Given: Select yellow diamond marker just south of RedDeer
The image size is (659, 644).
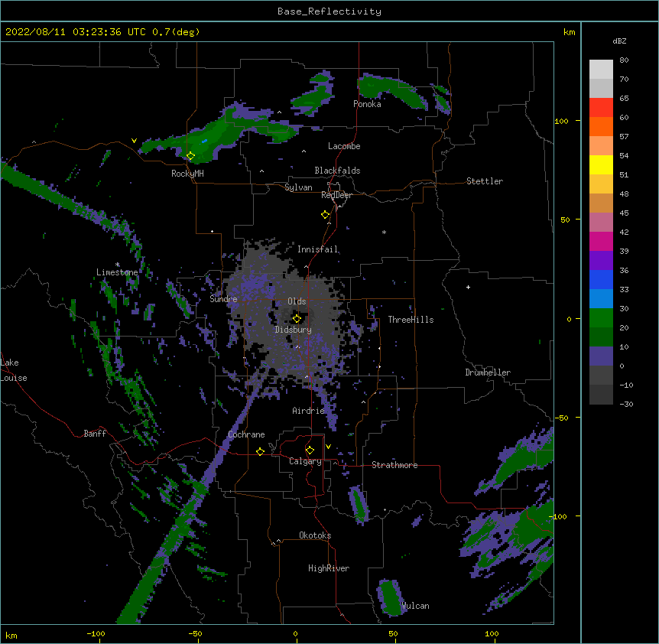Looking at the screenshot, I should tap(326, 215).
